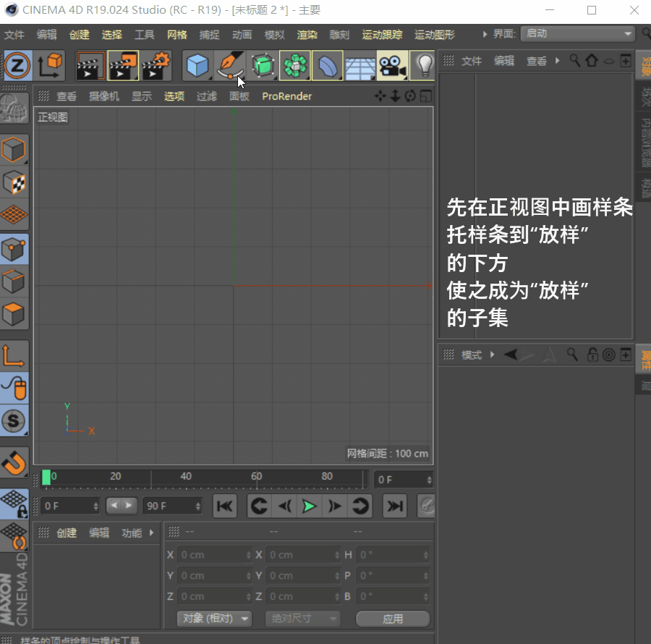The image size is (651, 644).
Task: Add a Floor environment object
Action: point(359,66)
